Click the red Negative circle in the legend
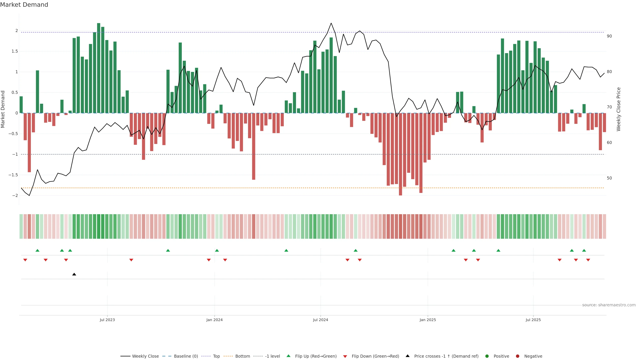 point(518,356)
